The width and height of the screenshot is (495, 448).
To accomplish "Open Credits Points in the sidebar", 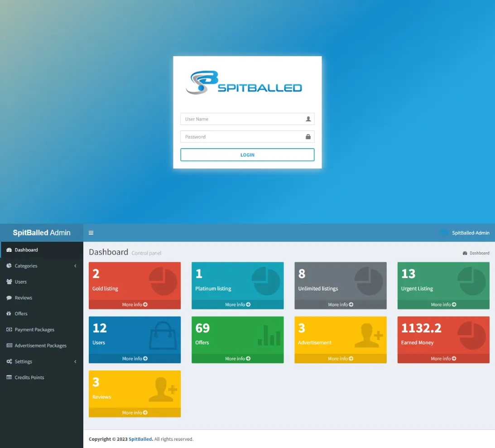I will click(42, 377).
